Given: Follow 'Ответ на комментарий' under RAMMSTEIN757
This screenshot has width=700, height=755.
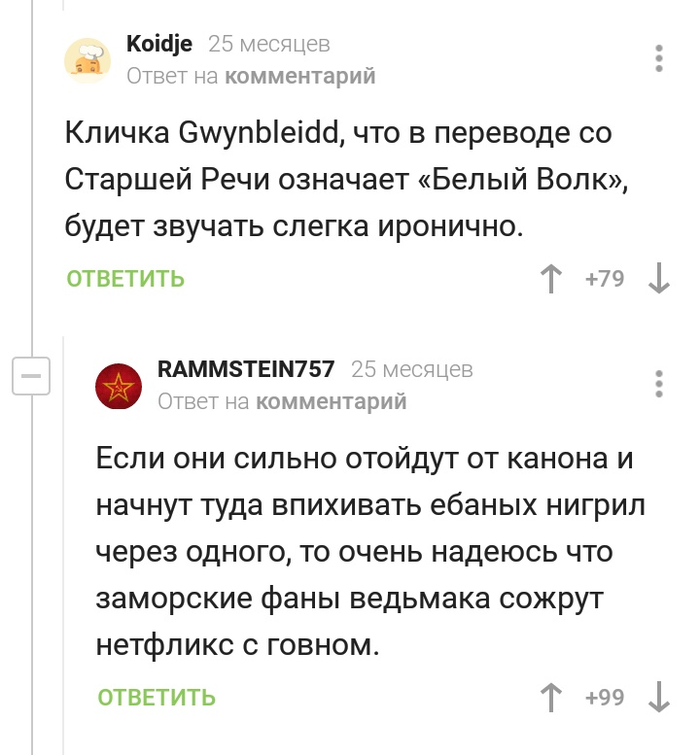Looking at the screenshot, I should click(x=282, y=401).
